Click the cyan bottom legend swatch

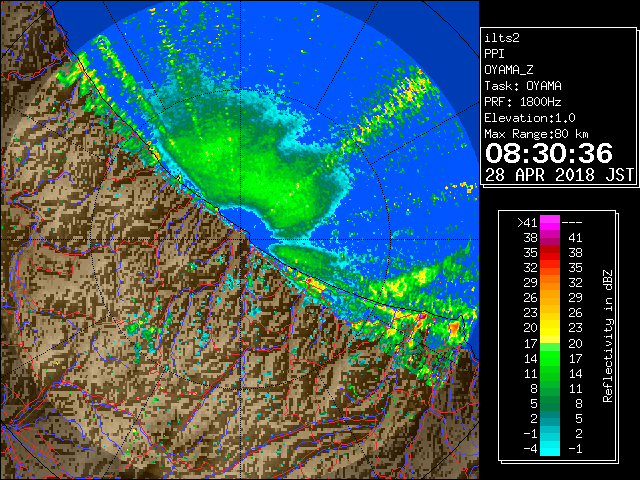pyautogui.click(x=550, y=448)
